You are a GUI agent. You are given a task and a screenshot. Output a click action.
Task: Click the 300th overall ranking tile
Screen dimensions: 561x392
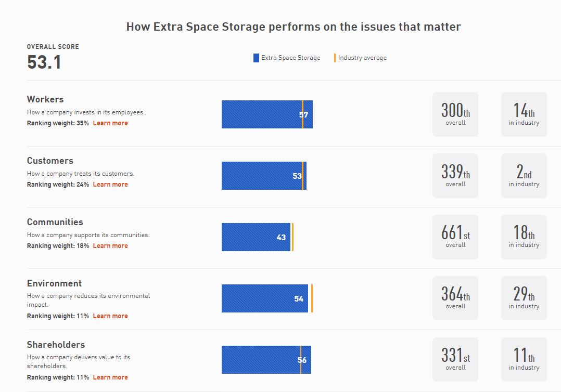pos(455,114)
